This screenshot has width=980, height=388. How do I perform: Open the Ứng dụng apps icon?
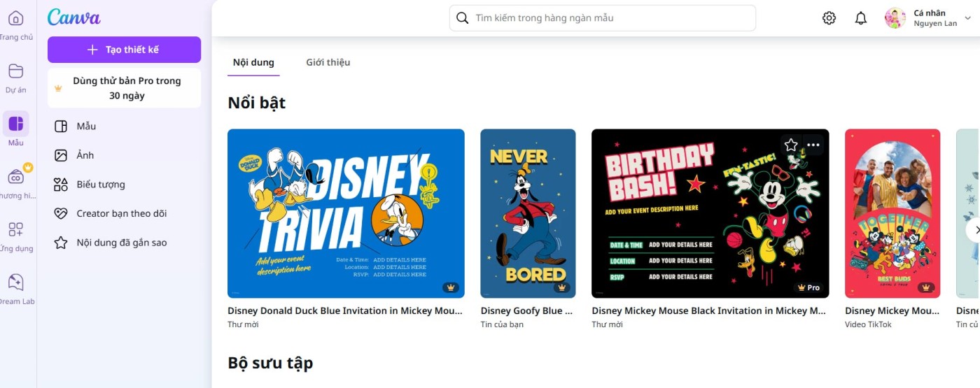coord(15,230)
